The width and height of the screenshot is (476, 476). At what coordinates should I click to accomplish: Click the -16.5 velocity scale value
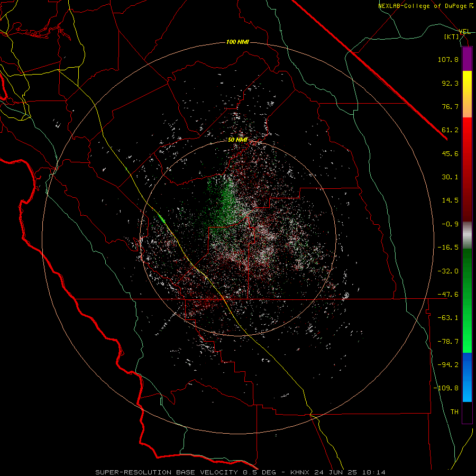point(448,247)
